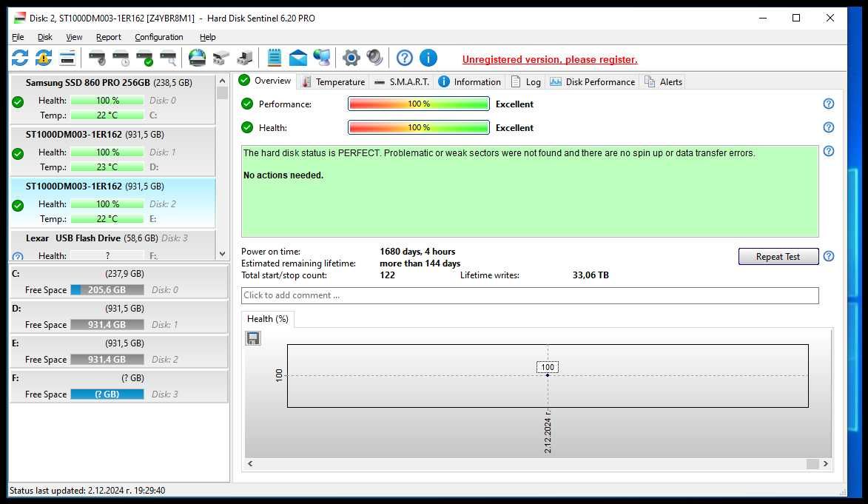The image size is (868, 504).
Task: Select the ST1000DM003 Disk 1 entry
Action: tap(112, 151)
